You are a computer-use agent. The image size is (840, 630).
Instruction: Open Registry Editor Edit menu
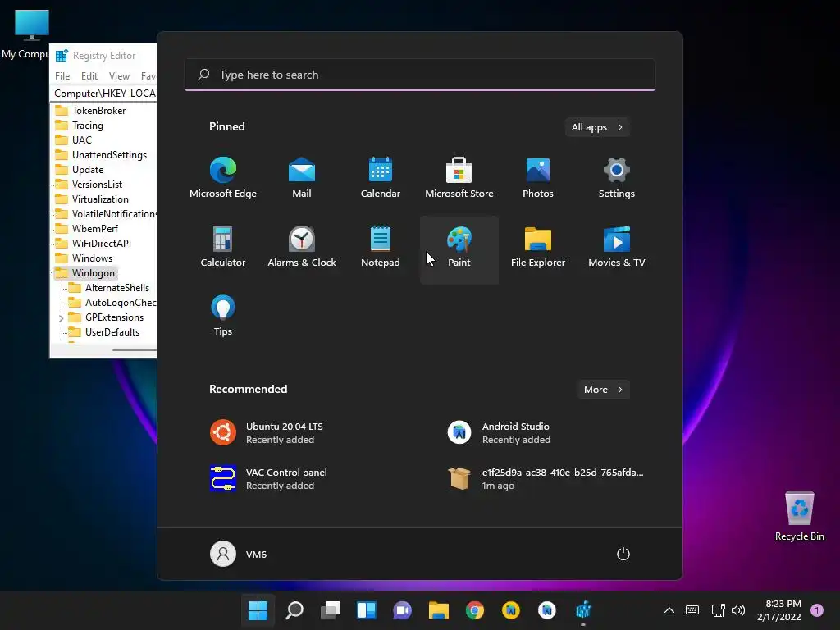click(x=89, y=76)
